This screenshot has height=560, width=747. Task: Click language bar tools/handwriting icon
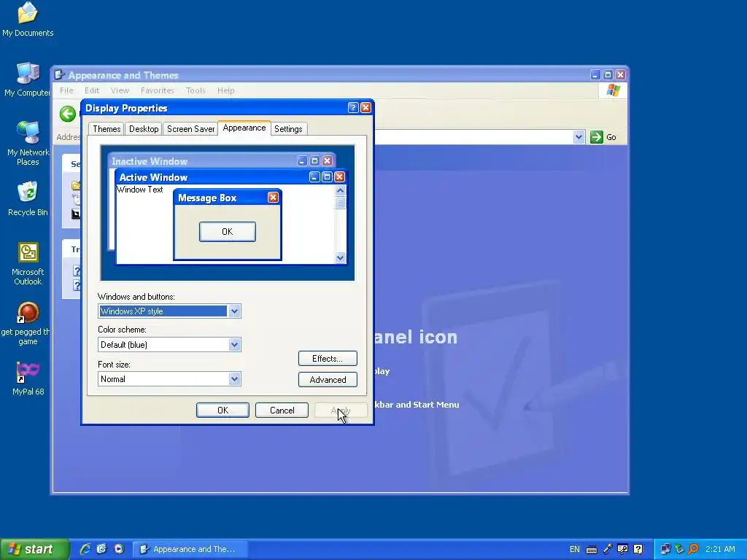pos(623,549)
